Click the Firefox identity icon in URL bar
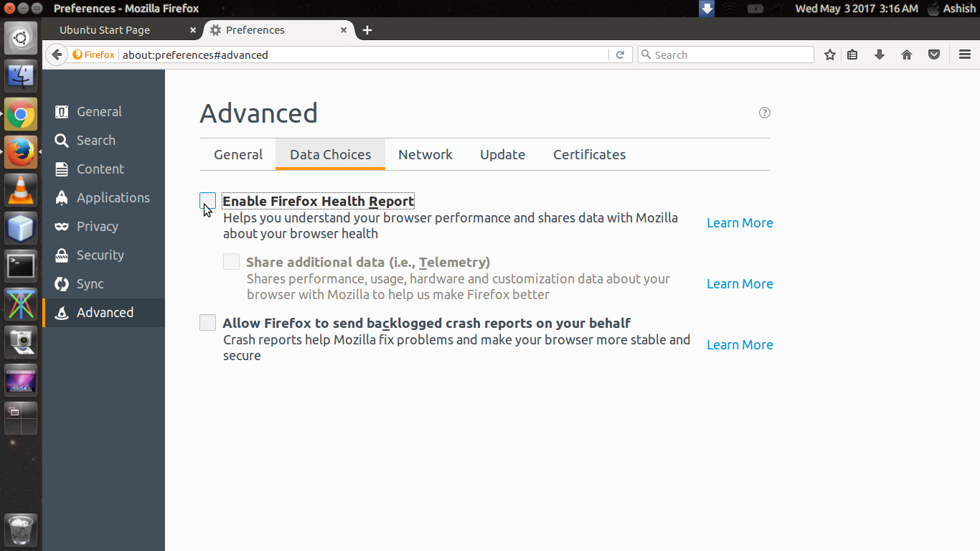The height and width of the screenshot is (551, 980). pyautogui.click(x=94, y=55)
